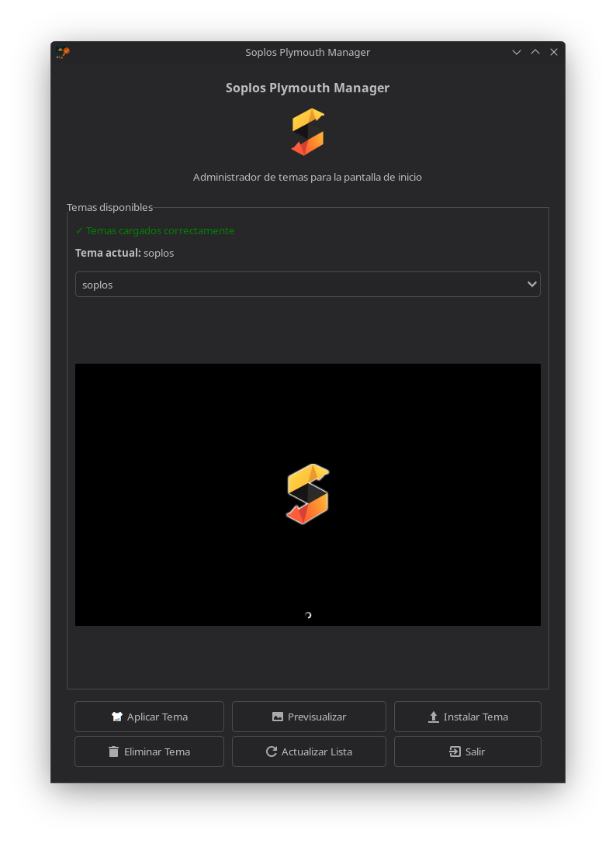Click the black theme preview image
Image resolution: width=616 pixels, height=843 pixels.
coord(308,495)
